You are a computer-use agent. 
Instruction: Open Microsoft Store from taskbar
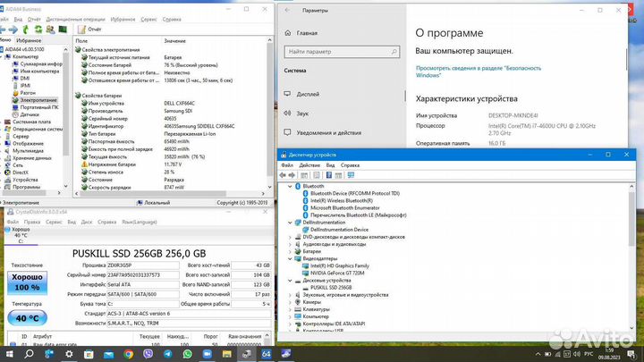(89, 354)
